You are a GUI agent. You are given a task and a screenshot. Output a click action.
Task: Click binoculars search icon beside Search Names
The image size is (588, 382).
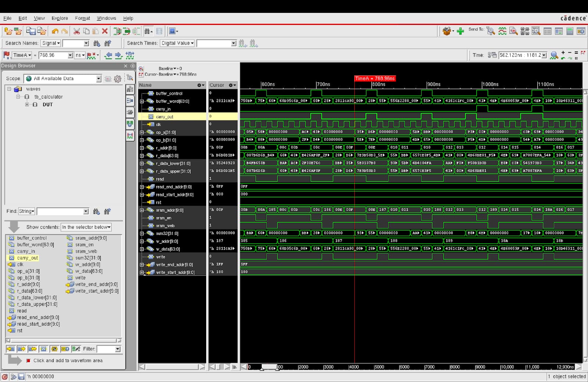pyautogui.click(x=97, y=43)
